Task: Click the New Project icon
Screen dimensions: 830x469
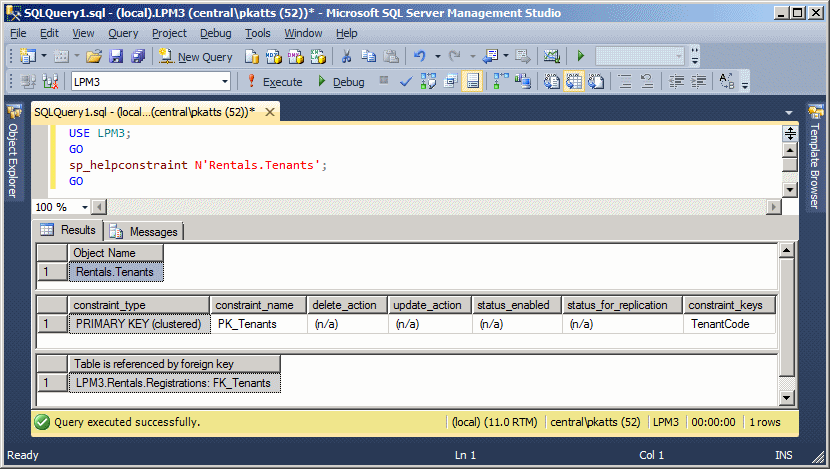Action: click(x=27, y=56)
